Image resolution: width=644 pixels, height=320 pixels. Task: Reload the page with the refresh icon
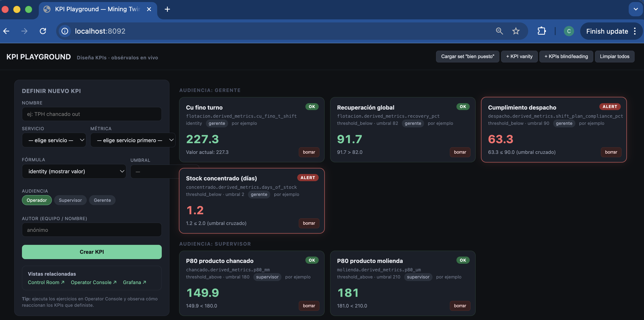click(43, 31)
